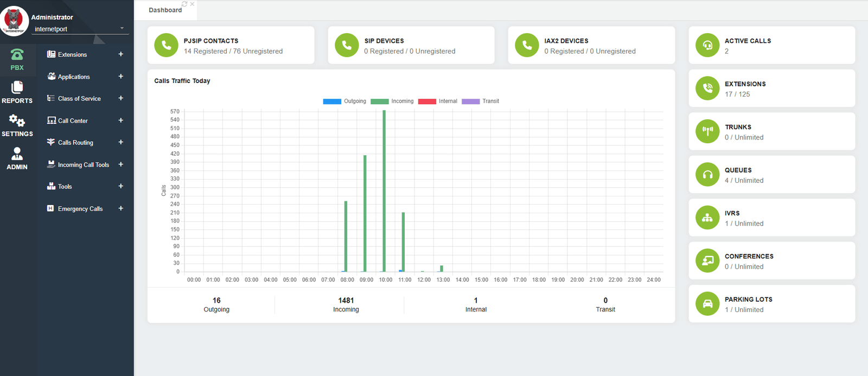The width and height of the screenshot is (868, 376).
Task: Click the PJSIP Contacts phone icon
Action: (166, 45)
